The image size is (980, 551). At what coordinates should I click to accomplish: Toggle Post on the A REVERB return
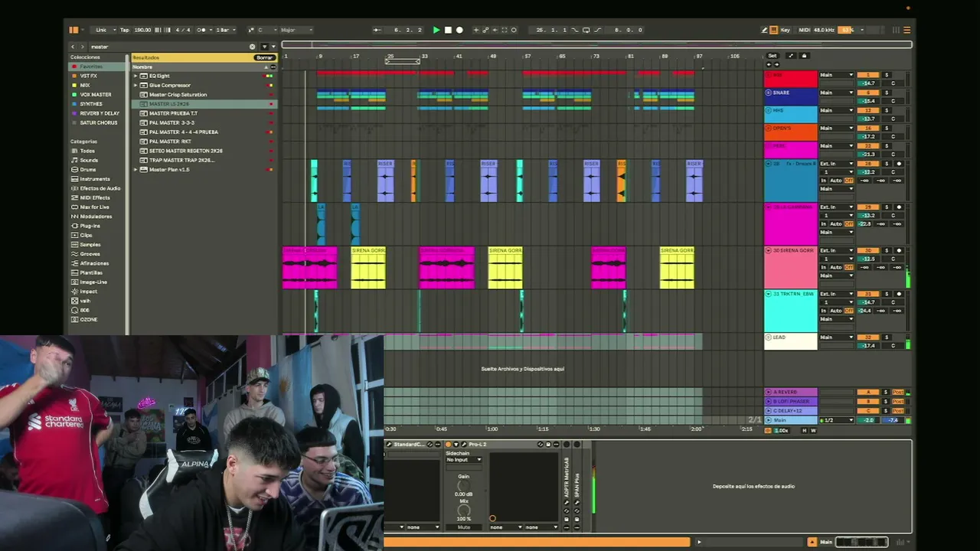click(898, 393)
